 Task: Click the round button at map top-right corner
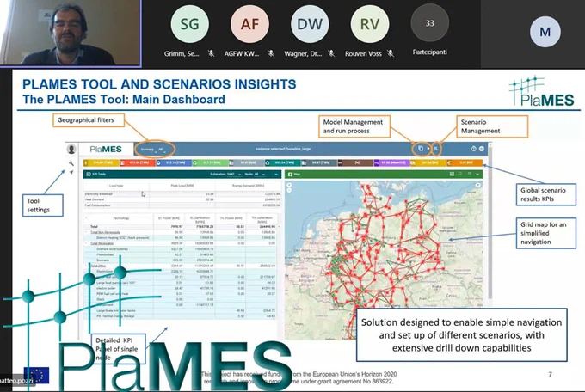[477, 185]
